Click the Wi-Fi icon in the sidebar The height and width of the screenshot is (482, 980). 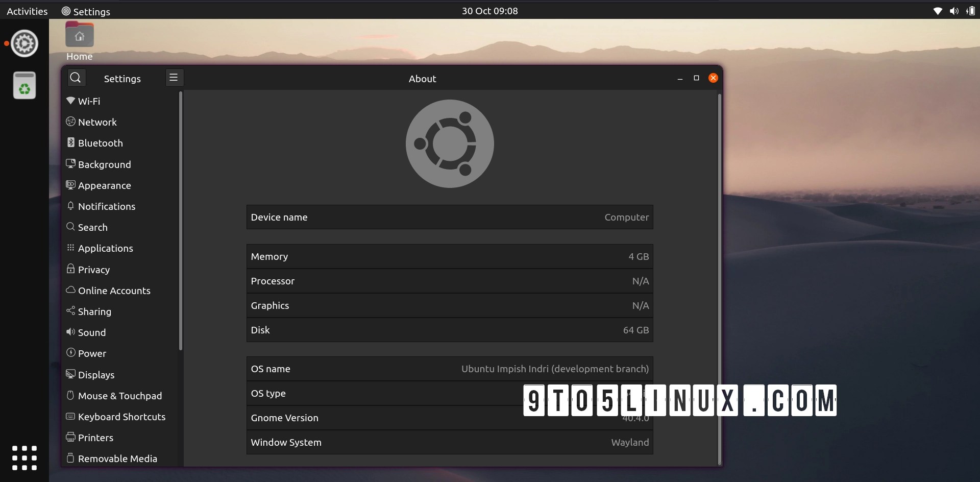[x=70, y=101]
